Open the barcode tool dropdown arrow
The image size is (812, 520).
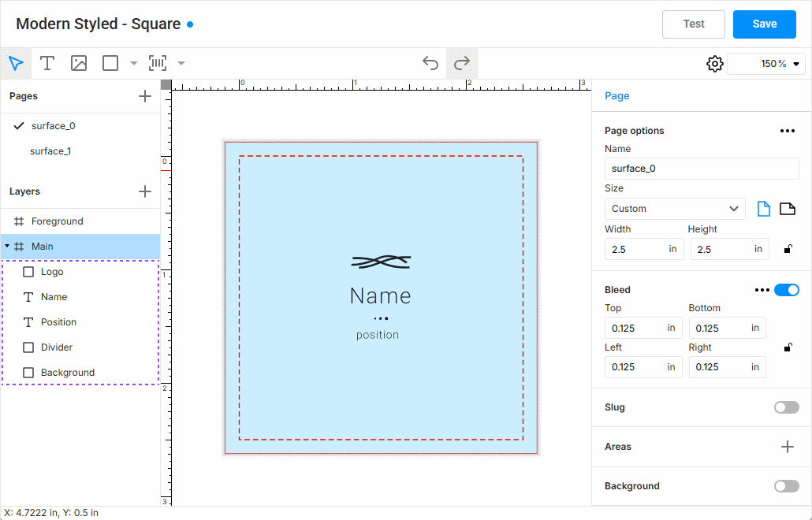pos(181,64)
